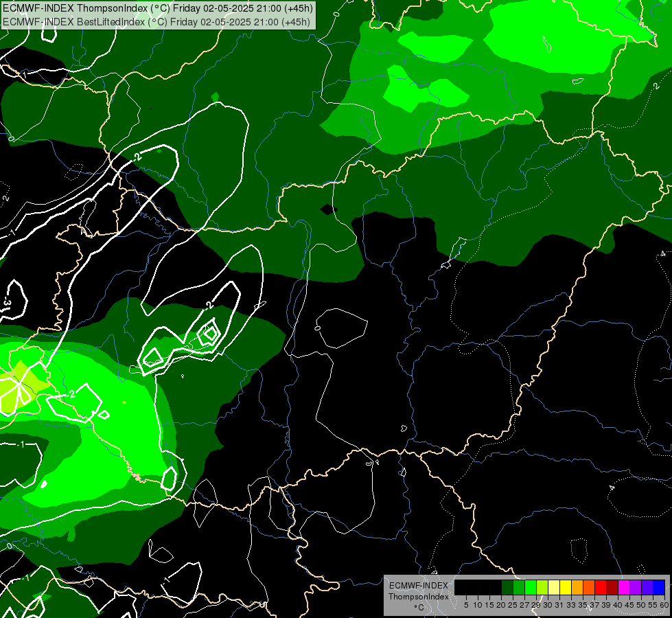Select the blue 55-60 legend swatch
This screenshot has width=672, height=618.
(x=659, y=587)
